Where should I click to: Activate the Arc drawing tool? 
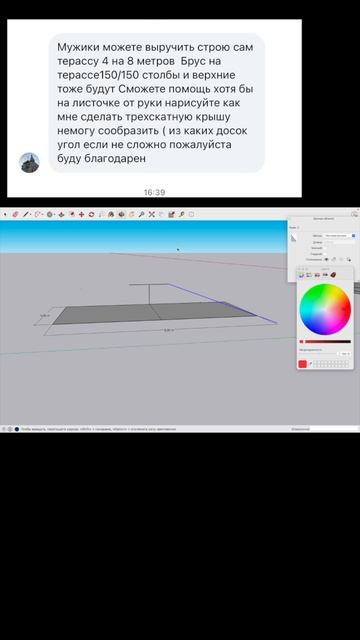(x=38, y=214)
